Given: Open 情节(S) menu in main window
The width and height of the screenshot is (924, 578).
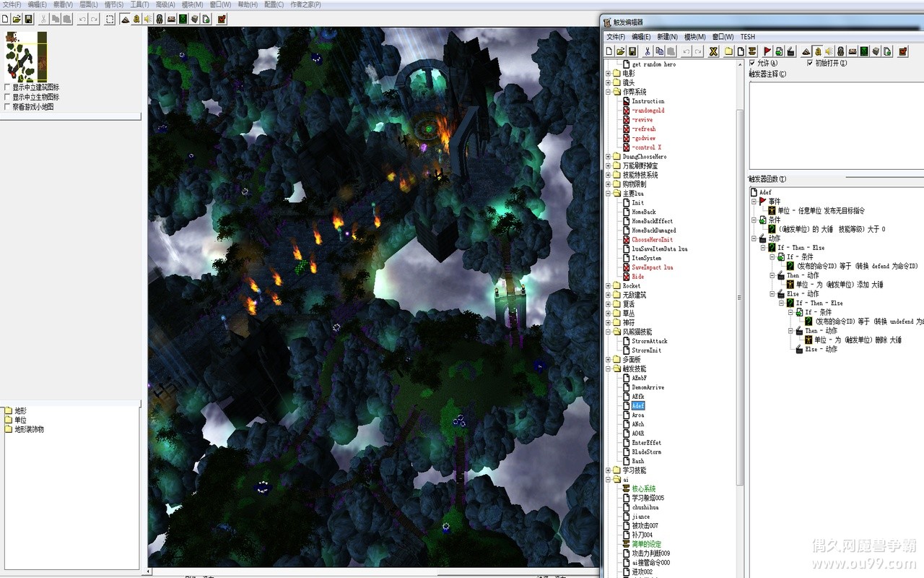Looking at the screenshot, I should pos(113,4).
